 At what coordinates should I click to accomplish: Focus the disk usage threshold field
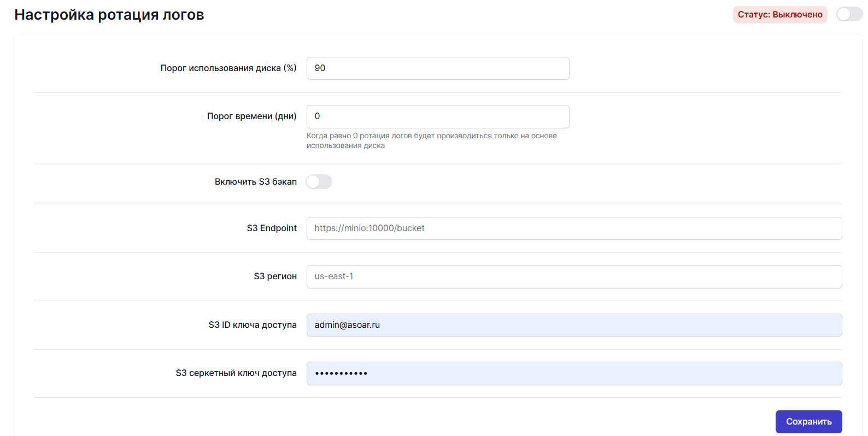pyautogui.click(x=437, y=68)
